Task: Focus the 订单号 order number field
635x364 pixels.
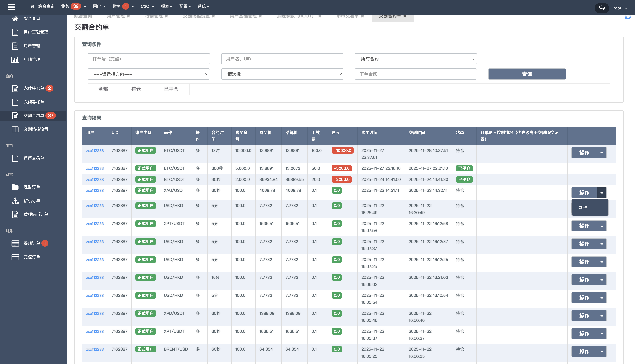Action: [149, 59]
